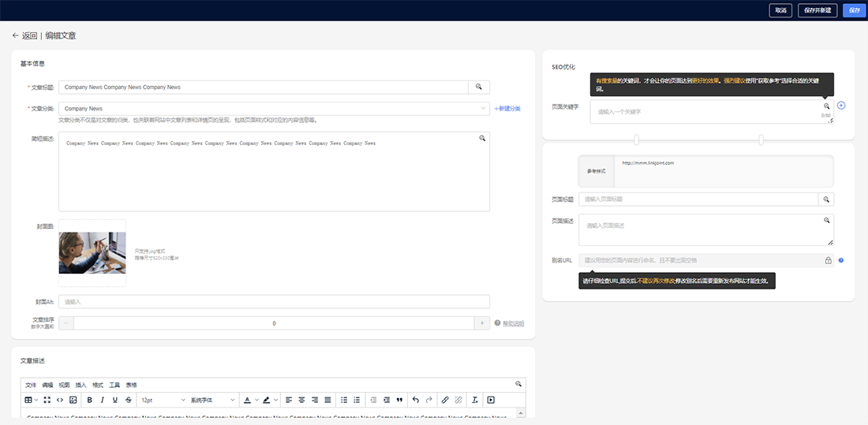Undo the last edit

point(416,400)
